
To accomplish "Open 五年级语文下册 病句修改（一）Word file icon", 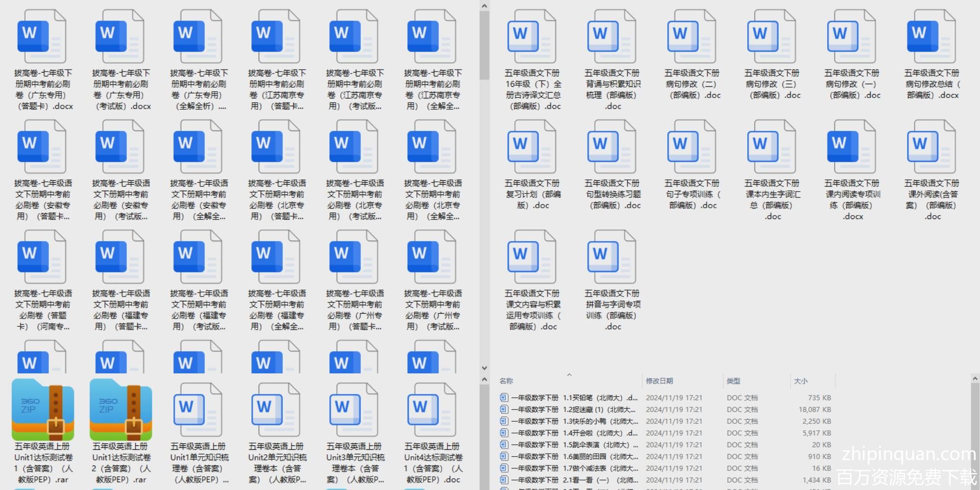I will [852, 37].
